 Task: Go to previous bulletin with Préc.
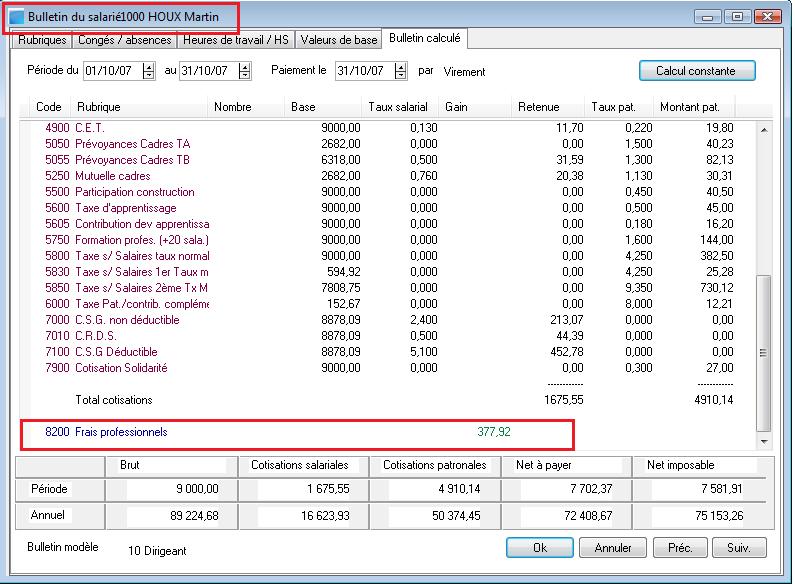680,548
